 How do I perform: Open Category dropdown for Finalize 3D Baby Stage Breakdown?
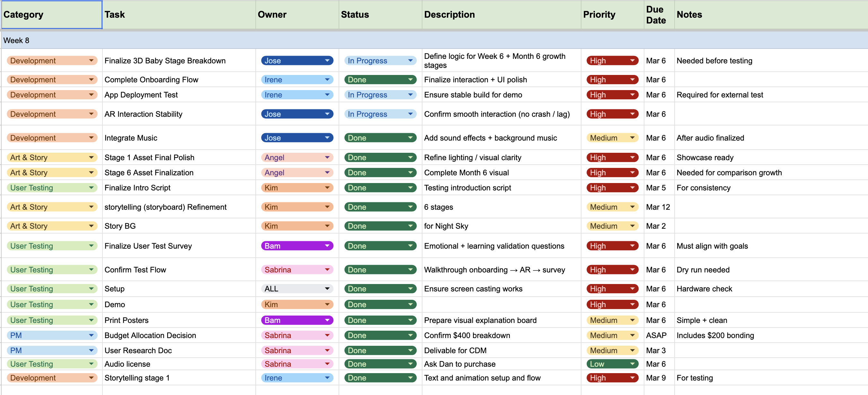tap(91, 61)
